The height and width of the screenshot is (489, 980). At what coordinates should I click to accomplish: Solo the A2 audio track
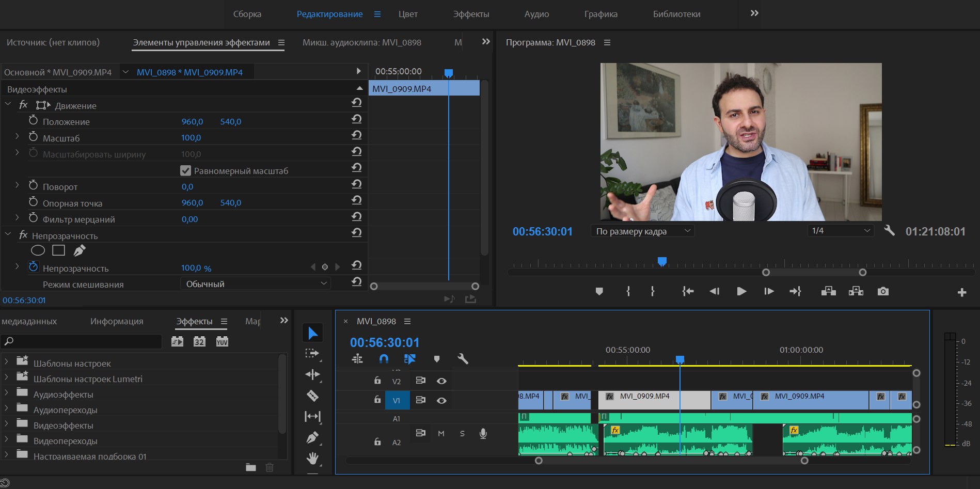462,434
